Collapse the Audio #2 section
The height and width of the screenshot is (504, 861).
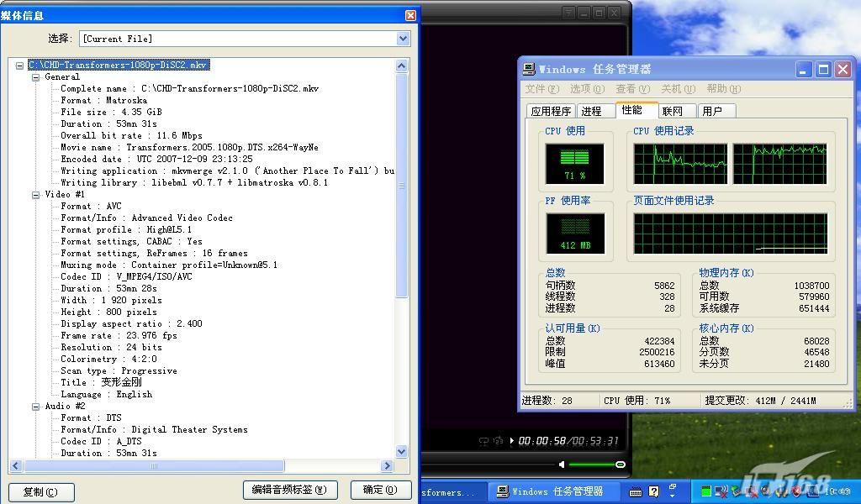coord(36,407)
